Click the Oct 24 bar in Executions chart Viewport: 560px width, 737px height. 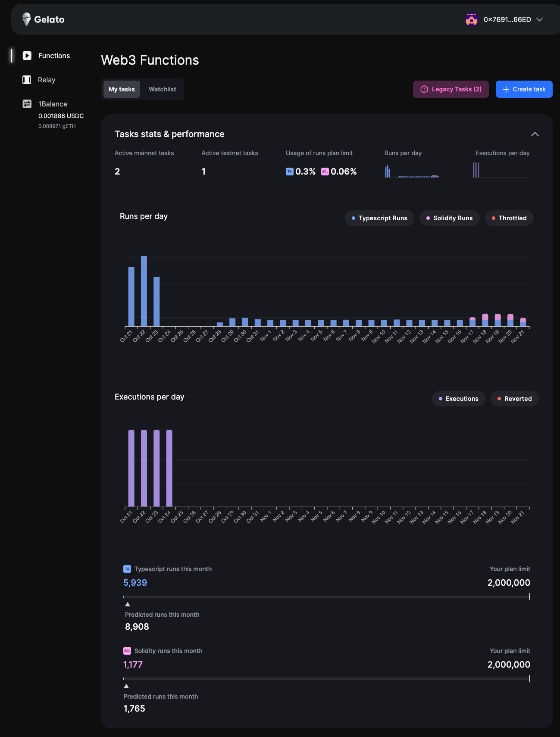[169, 468]
